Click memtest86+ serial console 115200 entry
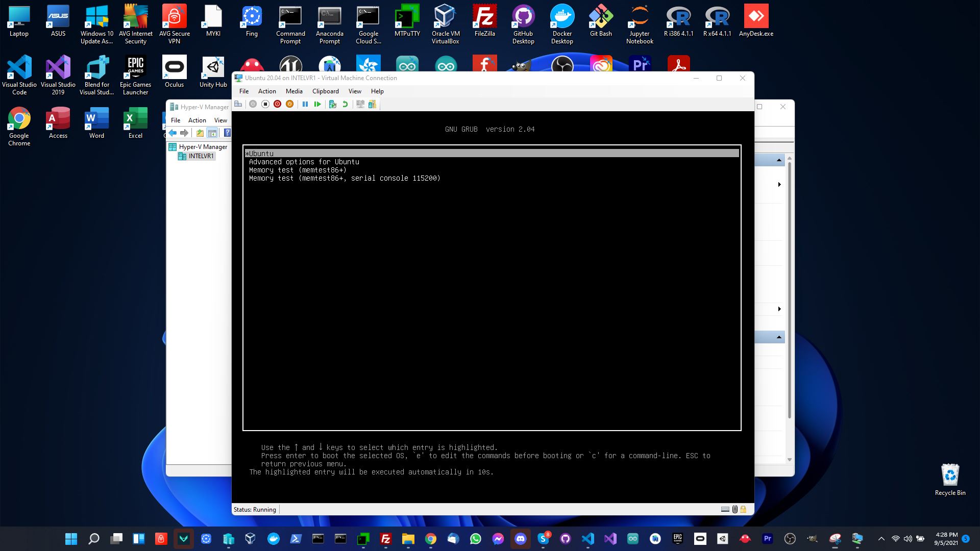Screen dimensions: 980x551 point(345,178)
